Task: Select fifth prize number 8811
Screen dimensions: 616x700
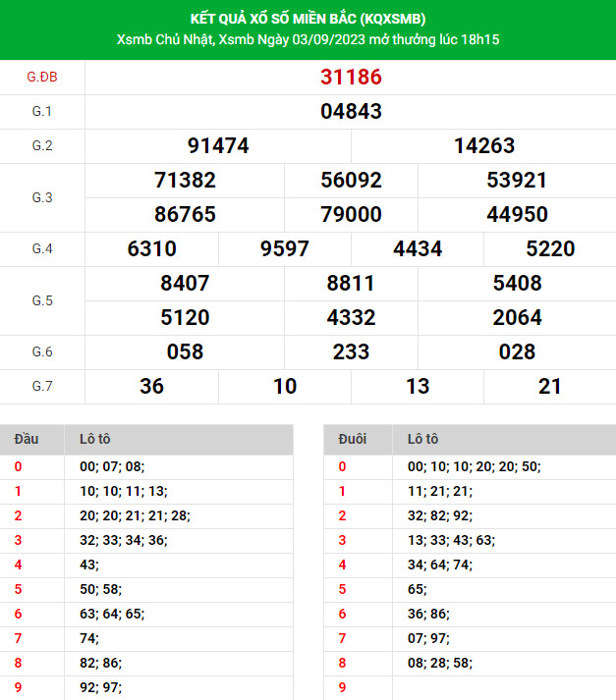Action: coord(351,283)
